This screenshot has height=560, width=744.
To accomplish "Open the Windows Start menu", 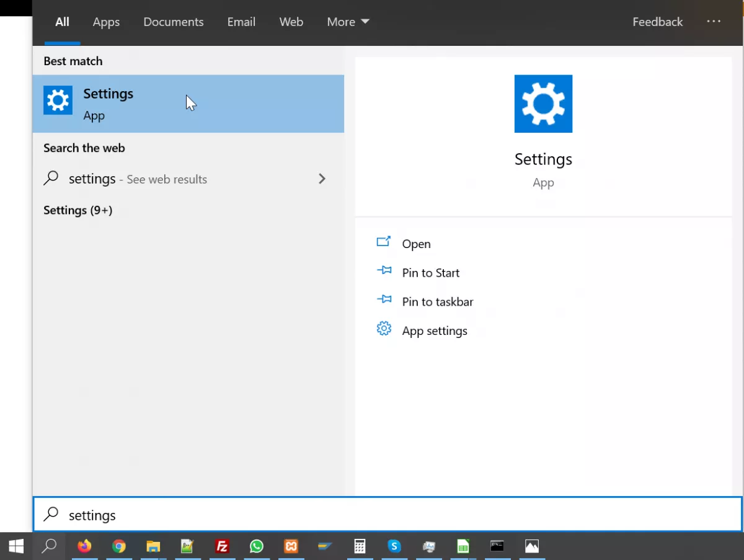I will click(16, 546).
